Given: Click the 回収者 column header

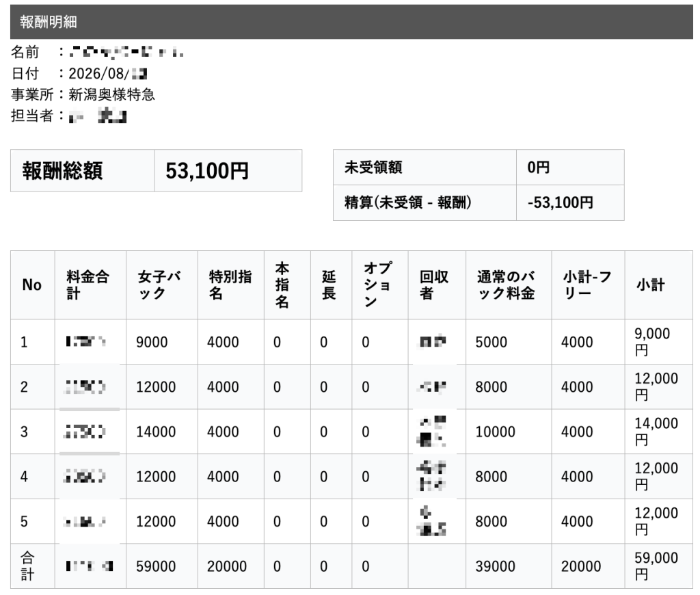Looking at the screenshot, I should click(x=437, y=285).
